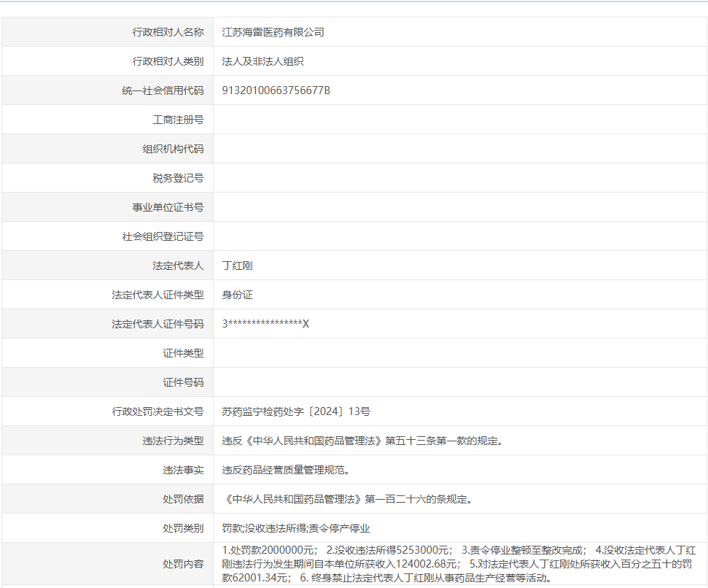The height and width of the screenshot is (588, 708).
Task: Click the value 身份证
Action: 237,295
